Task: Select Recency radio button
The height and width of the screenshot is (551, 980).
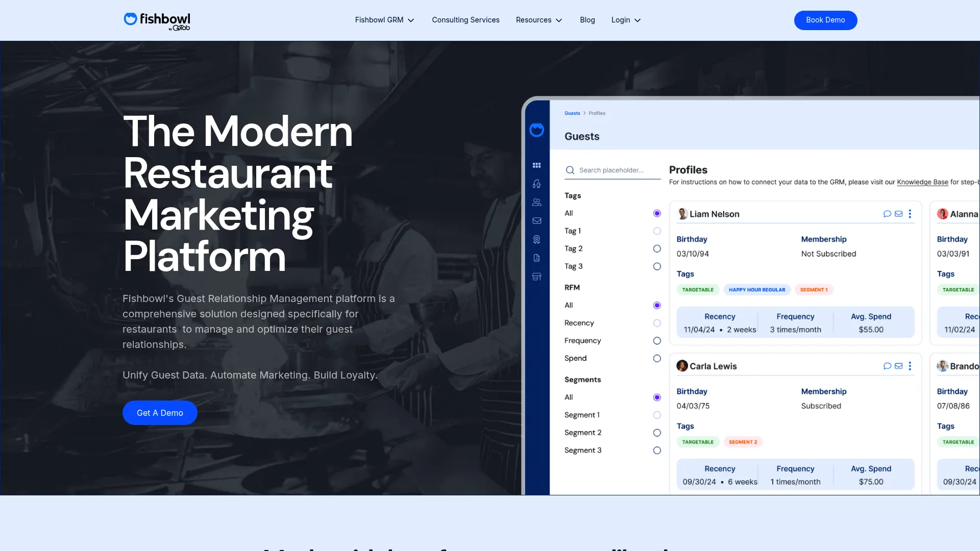Action: pos(657,323)
